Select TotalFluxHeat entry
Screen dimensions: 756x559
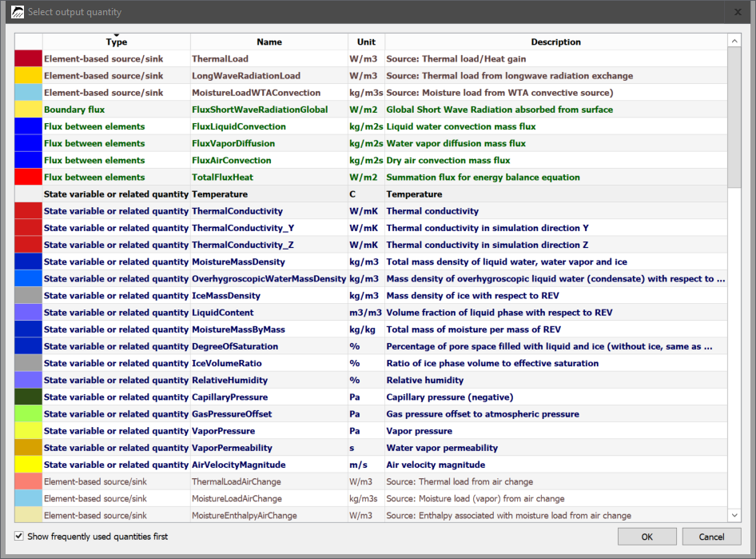[x=269, y=177]
